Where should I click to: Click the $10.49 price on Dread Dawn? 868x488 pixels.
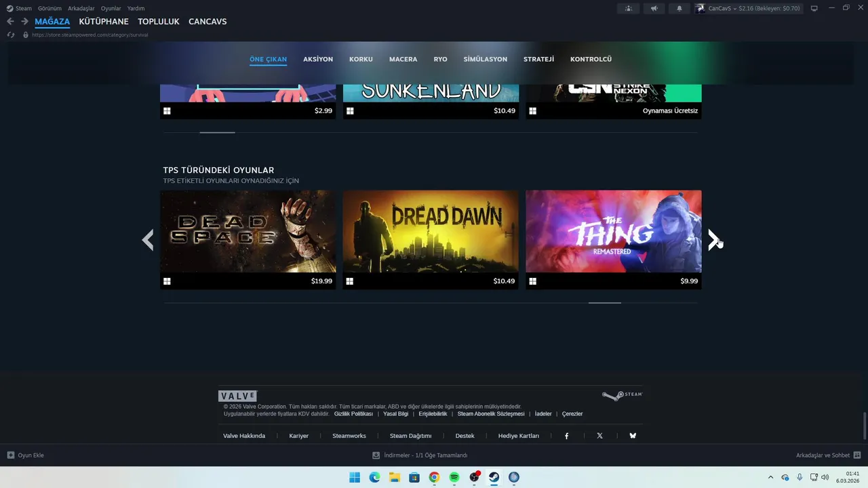point(505,281)
